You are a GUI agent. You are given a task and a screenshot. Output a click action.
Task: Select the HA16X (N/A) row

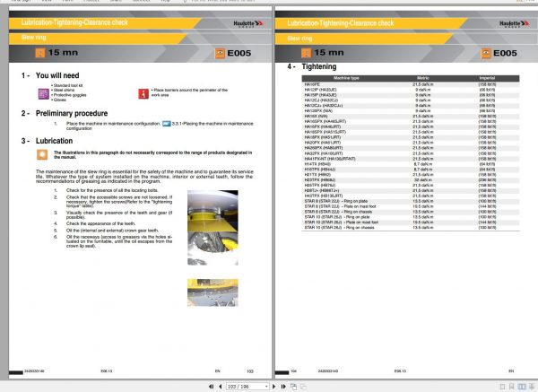(x=411, y=116)
